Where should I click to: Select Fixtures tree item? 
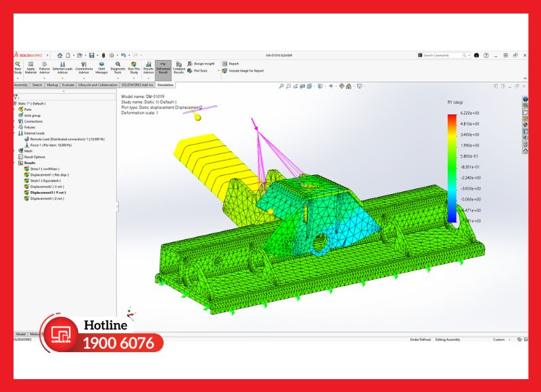click(27, 127)
